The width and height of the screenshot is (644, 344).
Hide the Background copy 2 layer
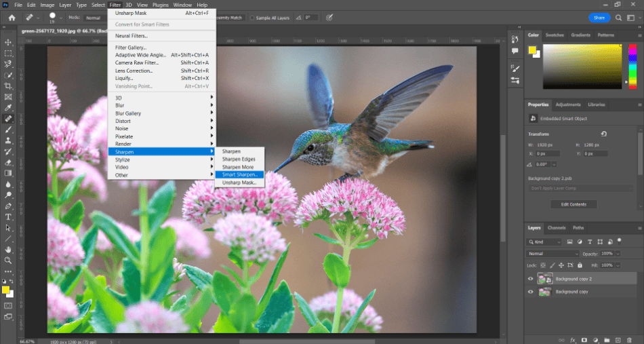click(530, 279)
